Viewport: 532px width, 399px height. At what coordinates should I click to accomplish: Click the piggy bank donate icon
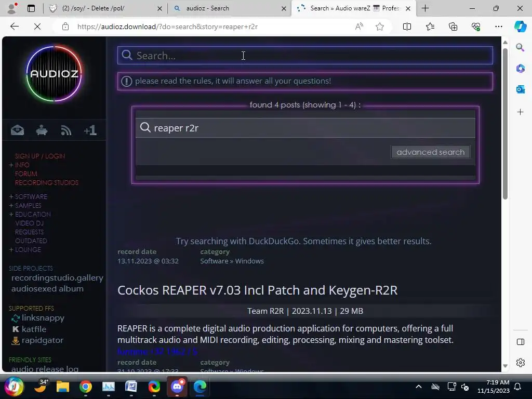(42, 130)
